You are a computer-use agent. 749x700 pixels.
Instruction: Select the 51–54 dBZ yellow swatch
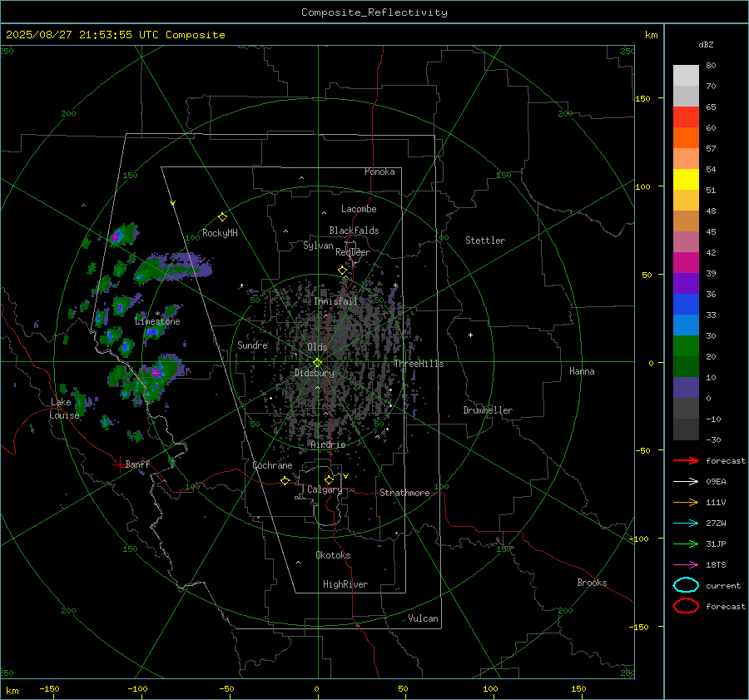686,180
